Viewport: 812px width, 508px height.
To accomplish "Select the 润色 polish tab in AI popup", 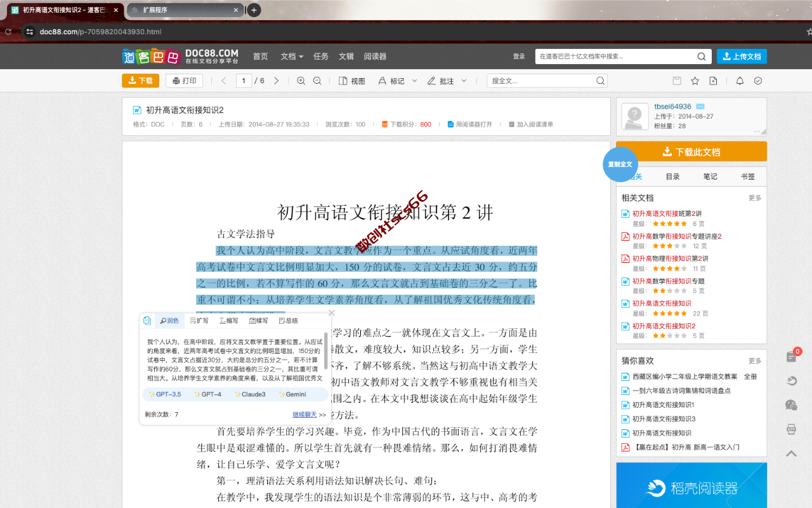I will [169, 321].
